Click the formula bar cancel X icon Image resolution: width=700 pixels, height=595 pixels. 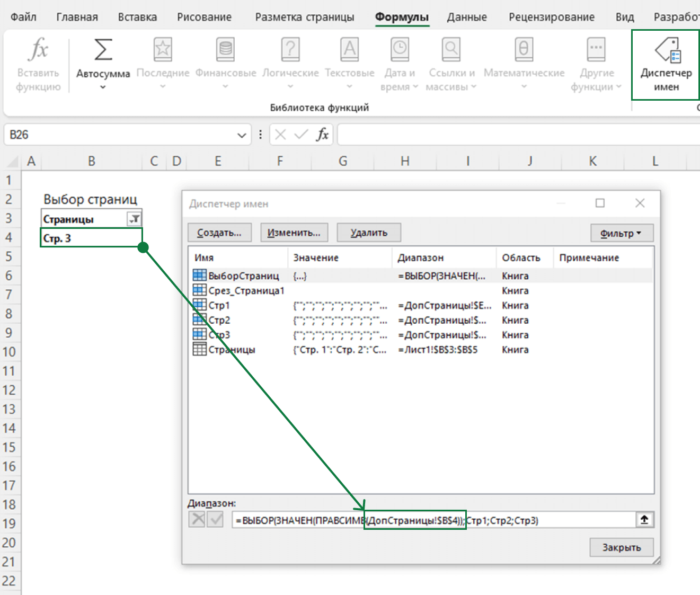coord(281,135)
